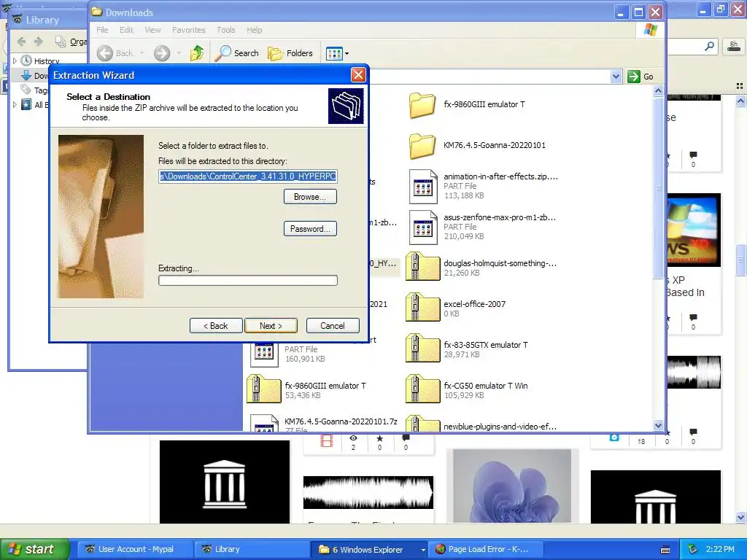Select animation-in-after-effects PART file icon
The width and height of the screenshot is (747, 560).
(423, 187)
